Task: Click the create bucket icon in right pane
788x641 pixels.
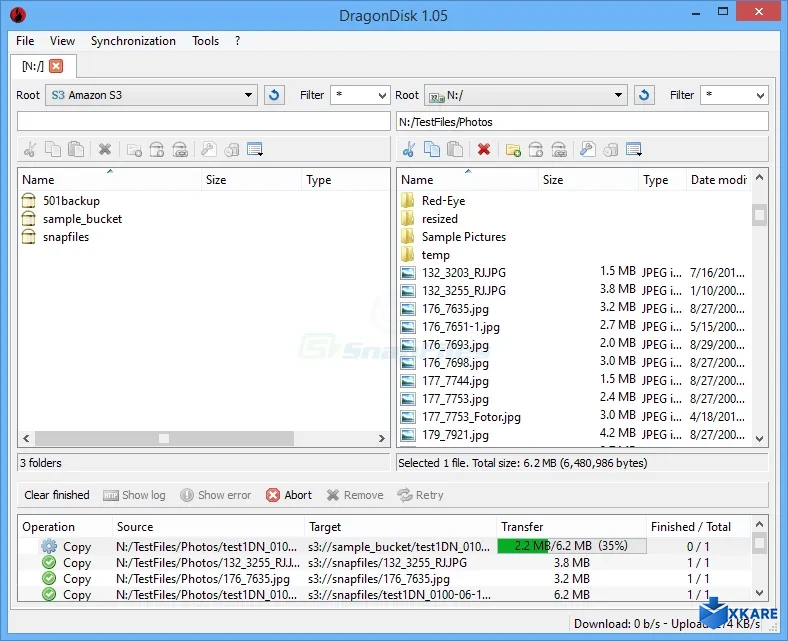Action: [536, 149]
